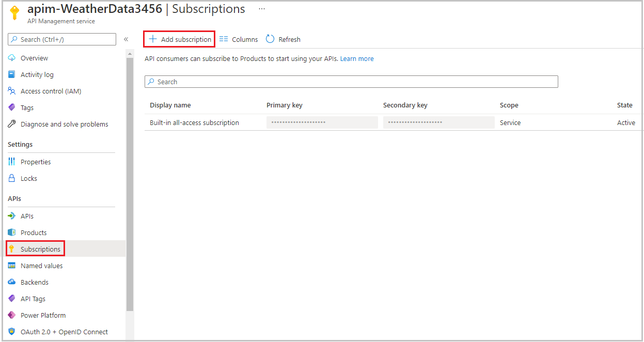Reveal the Primary key masked value
The width and height of the screenshot is (644, 342).
322,122
